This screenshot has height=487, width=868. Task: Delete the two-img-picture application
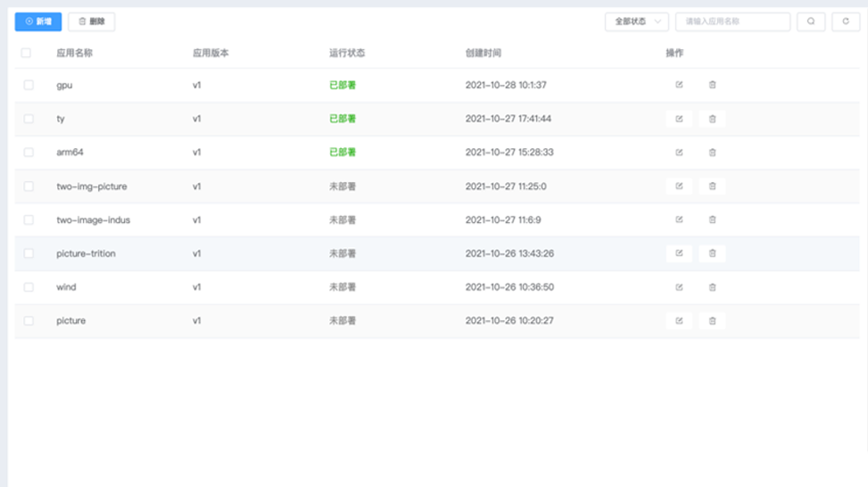tap(712, 186)
